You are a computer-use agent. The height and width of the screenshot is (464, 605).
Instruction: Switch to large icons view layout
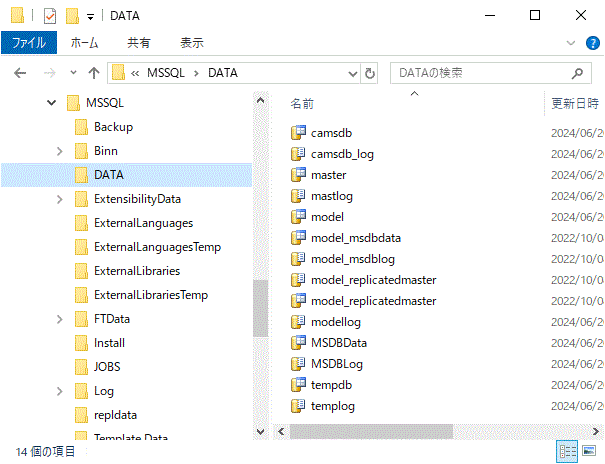coord(589,451)
